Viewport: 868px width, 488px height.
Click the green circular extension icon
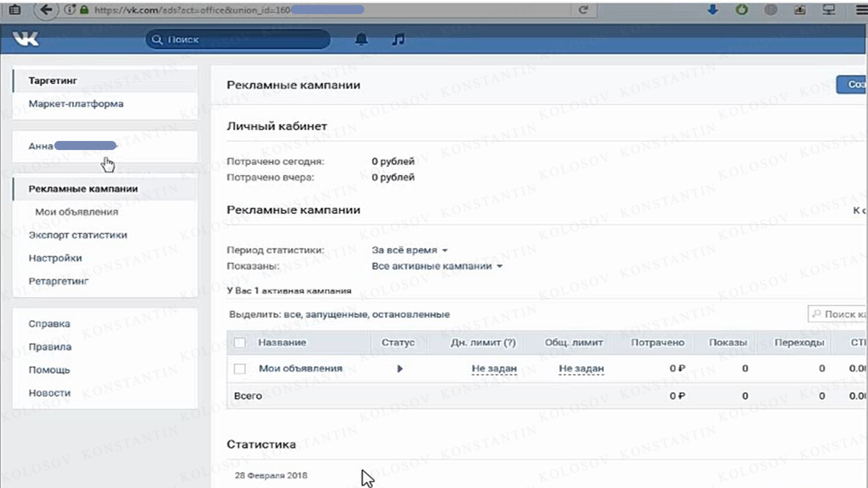pos(742,9)
